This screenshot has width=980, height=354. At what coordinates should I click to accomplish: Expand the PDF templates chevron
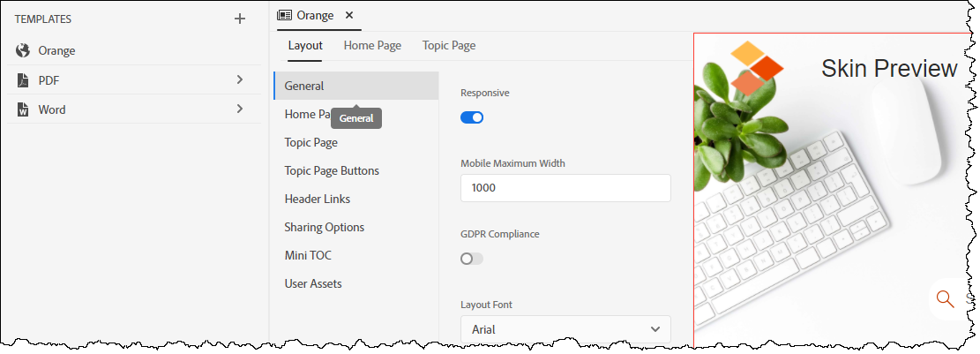(x=240, y=79)
